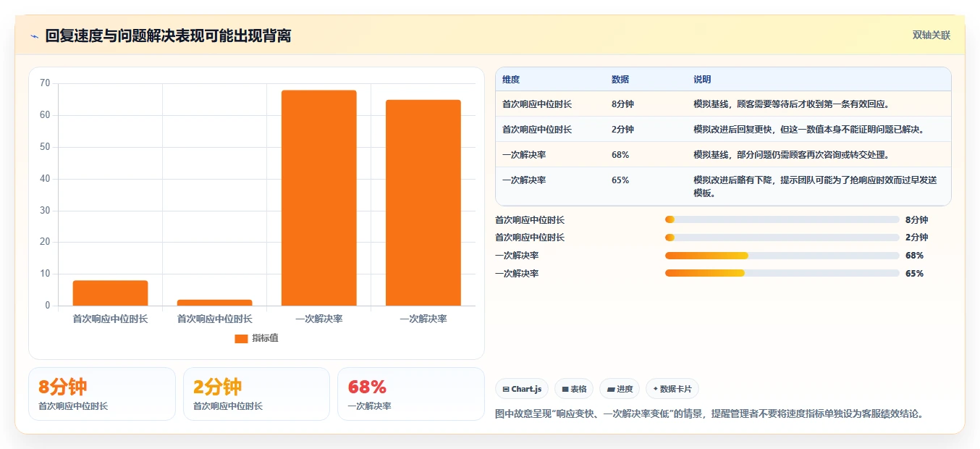Click the 68% 一次解决率 data card
Screen dimensions: 980x449
pyautogui.click(x=411, y=394)
